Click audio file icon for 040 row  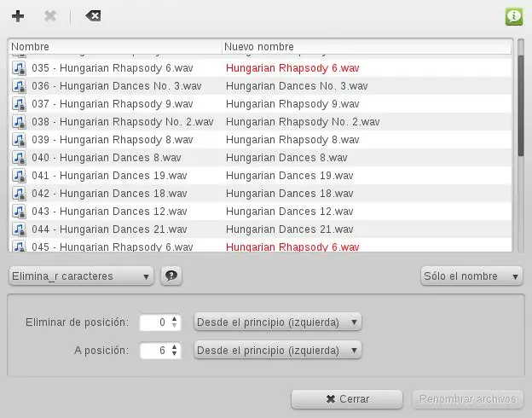click(x=19, y=158)
